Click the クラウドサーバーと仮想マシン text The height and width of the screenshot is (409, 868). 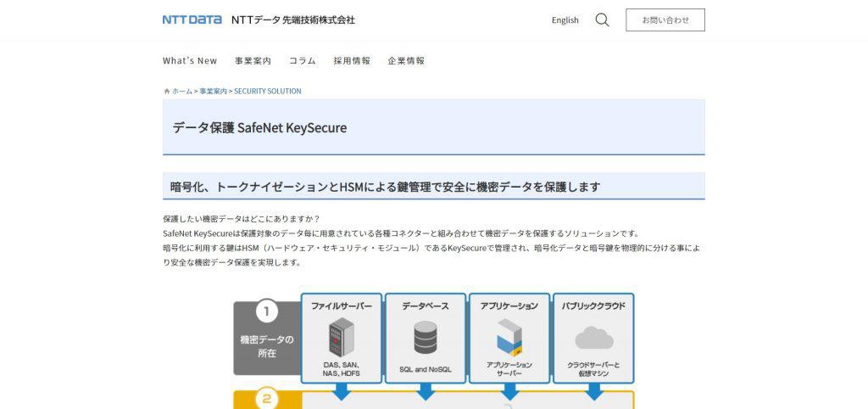click(594, 370)
